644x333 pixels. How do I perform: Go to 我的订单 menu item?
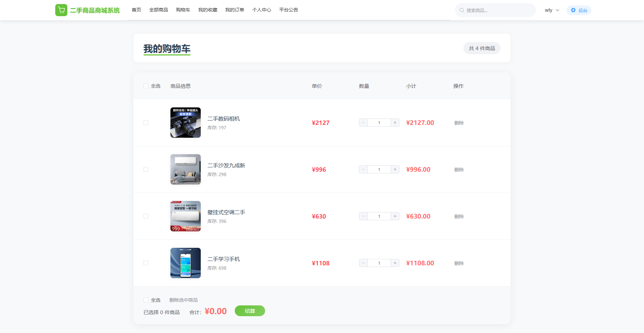(234, 10)
